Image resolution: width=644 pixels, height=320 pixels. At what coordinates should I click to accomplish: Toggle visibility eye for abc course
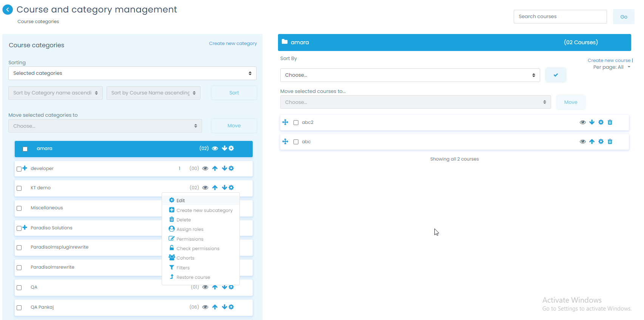coord(583,142)
